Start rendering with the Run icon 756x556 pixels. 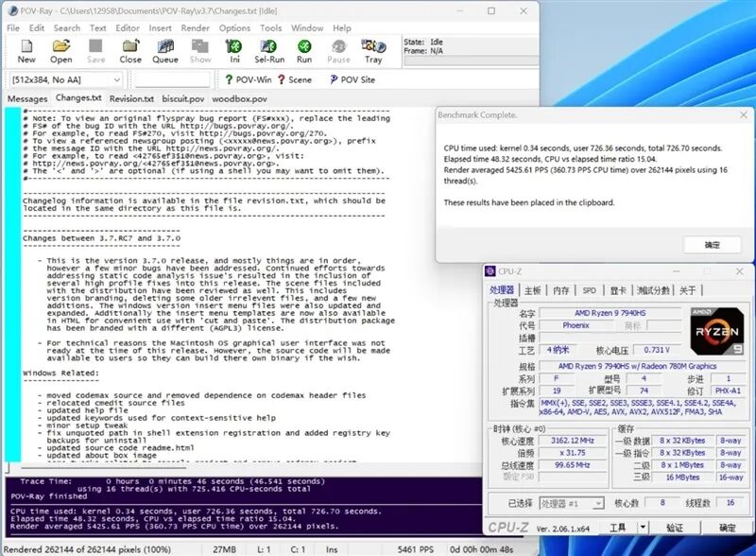click(304, 51)
